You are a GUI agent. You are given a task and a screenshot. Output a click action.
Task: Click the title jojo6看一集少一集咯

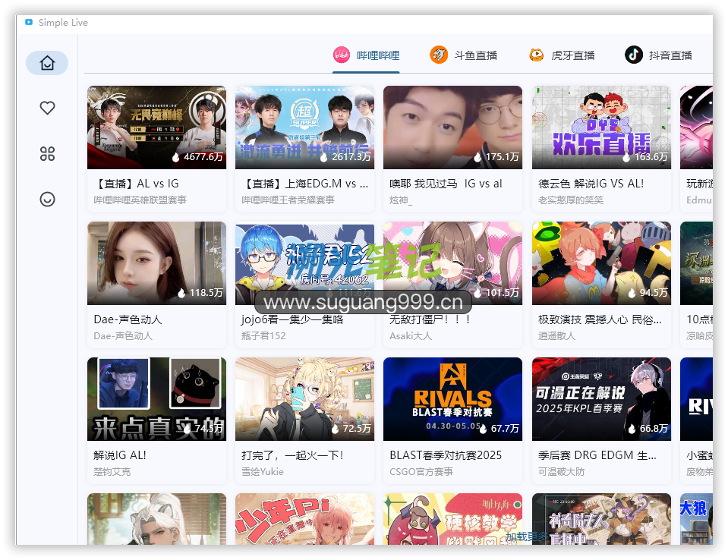(x=292, y=319)
